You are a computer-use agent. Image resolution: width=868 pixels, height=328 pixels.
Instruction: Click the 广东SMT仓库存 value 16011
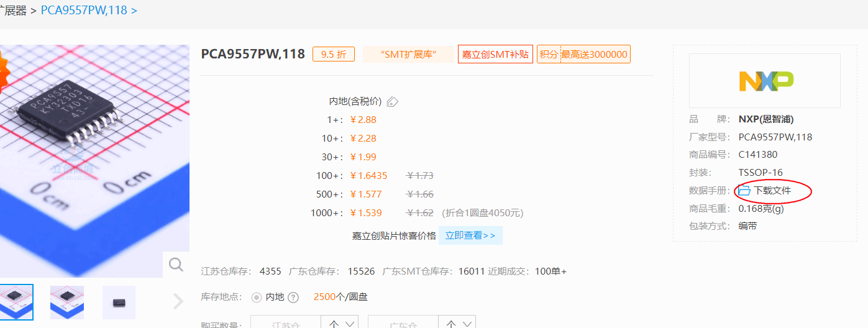point(472,271)
